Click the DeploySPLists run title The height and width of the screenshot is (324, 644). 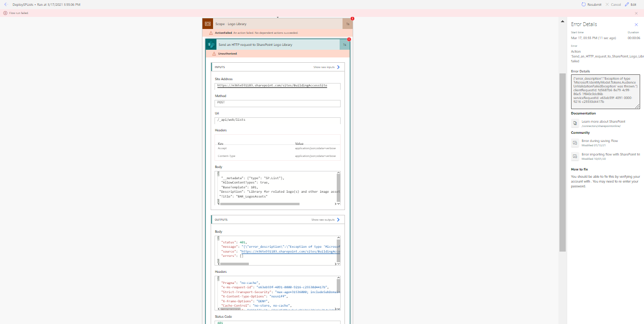[x=46, y=4]
